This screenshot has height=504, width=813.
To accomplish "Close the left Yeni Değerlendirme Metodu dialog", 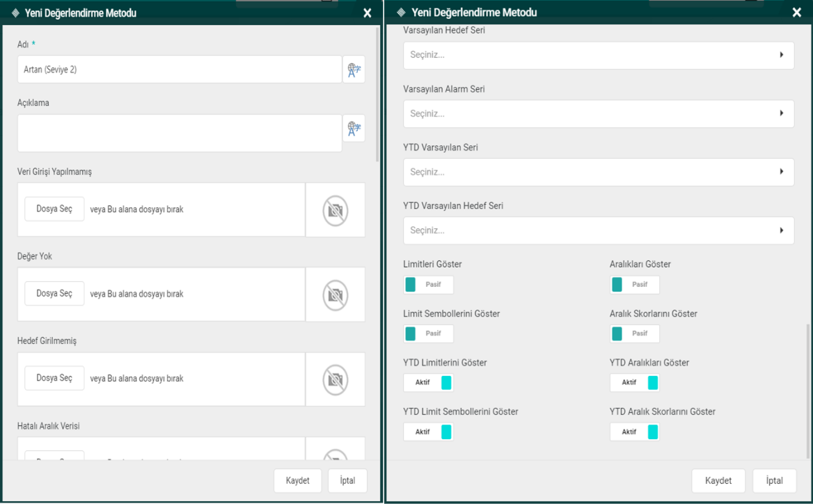I will click(x=368, y=13).
